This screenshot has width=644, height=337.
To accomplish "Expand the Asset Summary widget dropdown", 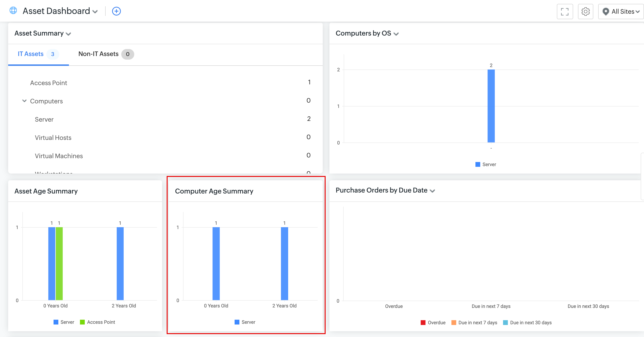I will tap(68, 34).
